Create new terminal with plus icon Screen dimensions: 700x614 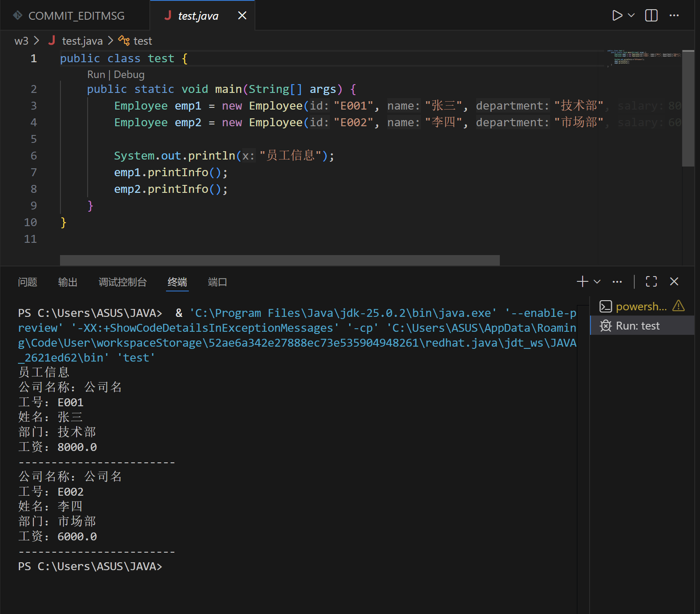click(x=582, y=282)
